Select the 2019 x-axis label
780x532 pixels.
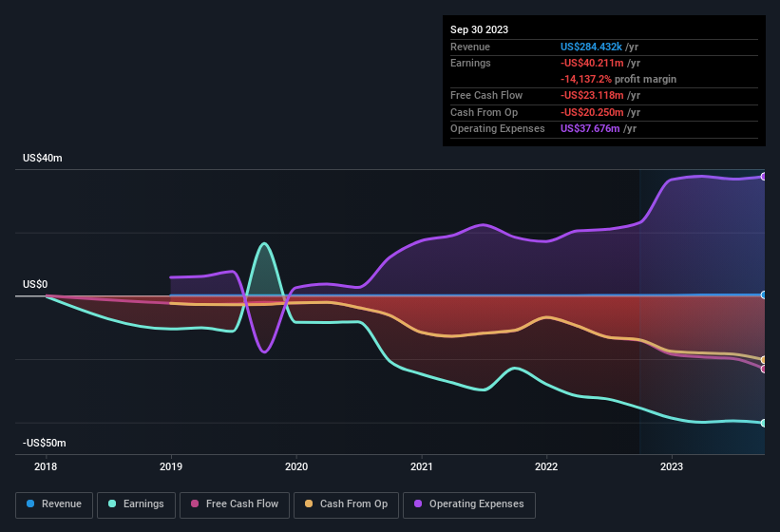click(171, 466)
